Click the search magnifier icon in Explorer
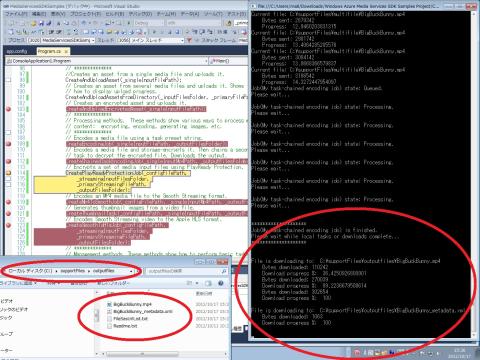Image resolution: width=480 pixels, height=360 pixels. 224,271
